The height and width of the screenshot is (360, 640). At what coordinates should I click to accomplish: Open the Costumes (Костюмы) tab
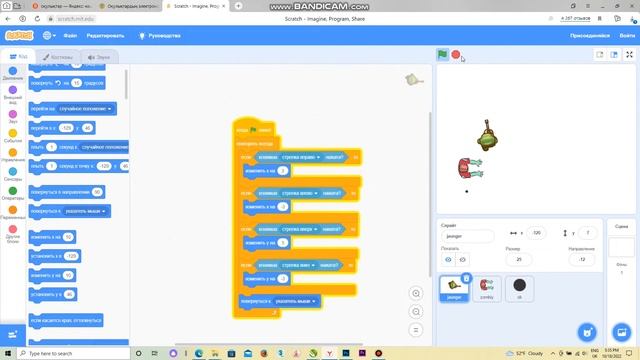58,57
